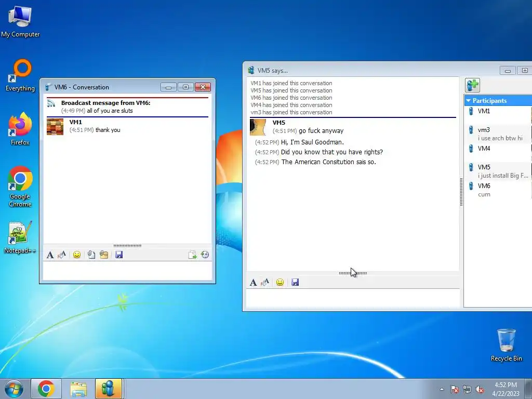Click message input box in VM5 says window

pos(353,298)
